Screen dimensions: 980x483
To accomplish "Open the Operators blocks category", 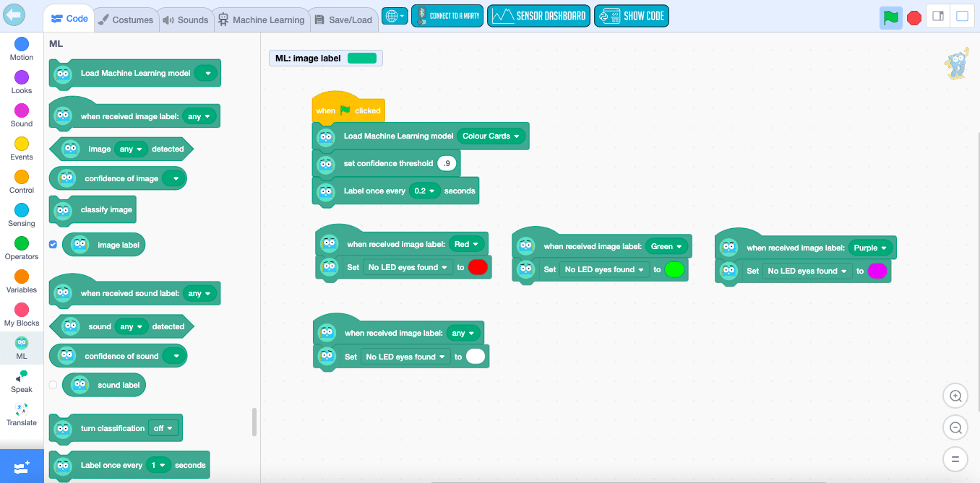I will [22, 248].
